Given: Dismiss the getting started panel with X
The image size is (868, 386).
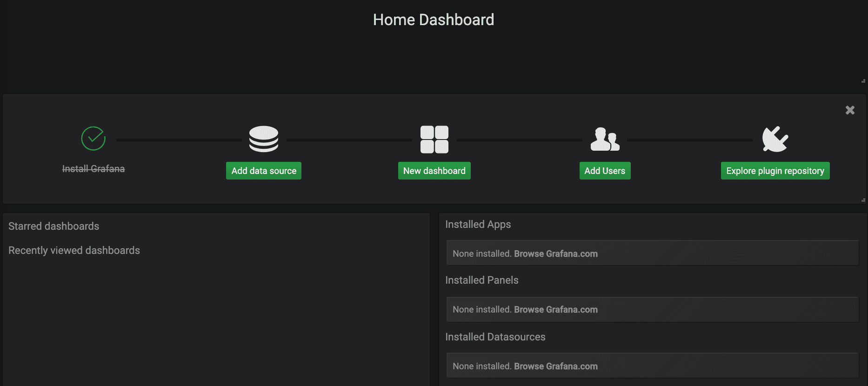Looking at the screenshot, I should pos(850,110).
